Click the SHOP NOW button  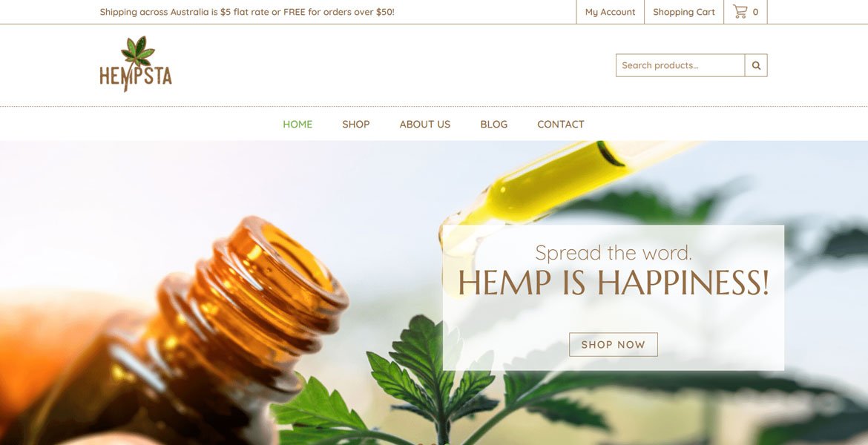coord(614,344)
